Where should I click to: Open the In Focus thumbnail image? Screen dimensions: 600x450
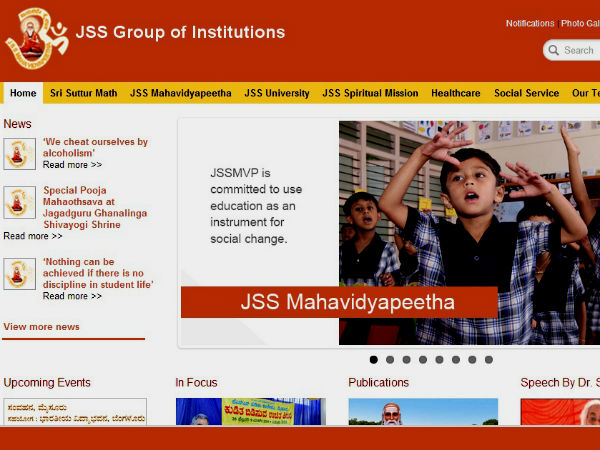pyautogui.click(x=250, y=412)
